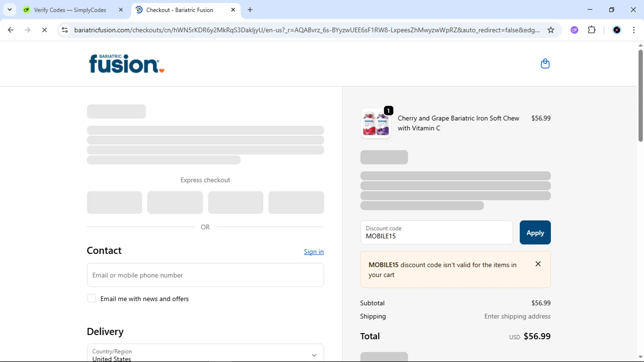Stop loading the page

[x=44, y=30]
